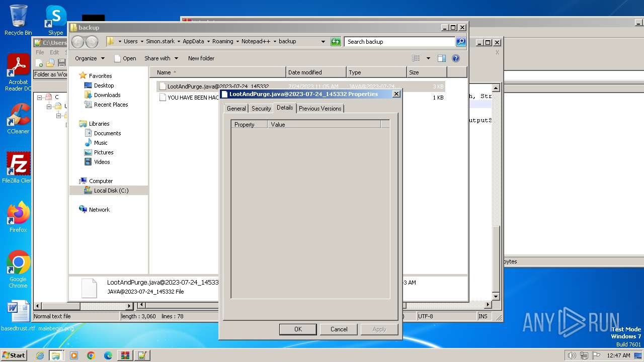The width and height of the screenshot is (644, 362).
Task: Toggle the preview pane icon
Action: (441, 58)
